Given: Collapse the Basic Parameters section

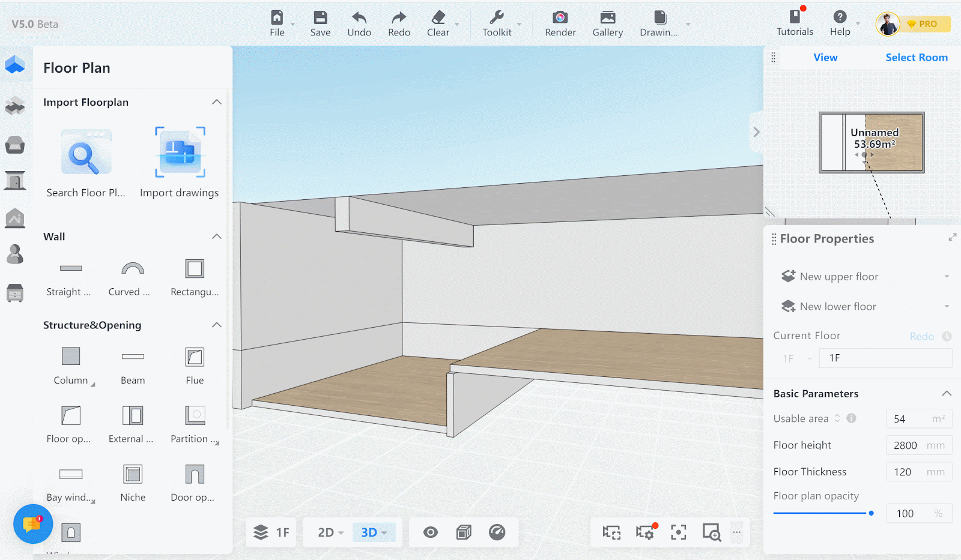Looking at the screenshot, I should pos(947,394).
